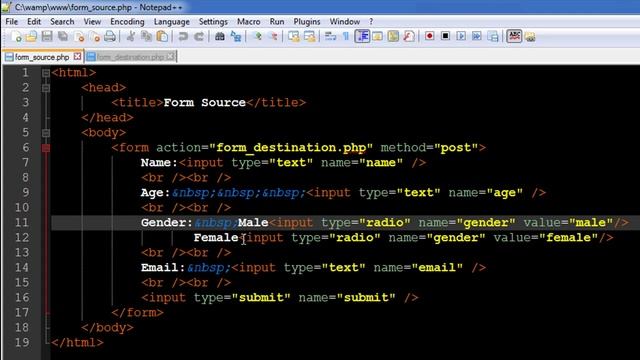Click the Close document toolbar icon
The width and height of the screenshot is (640, 360).
(x=79, y=36)
